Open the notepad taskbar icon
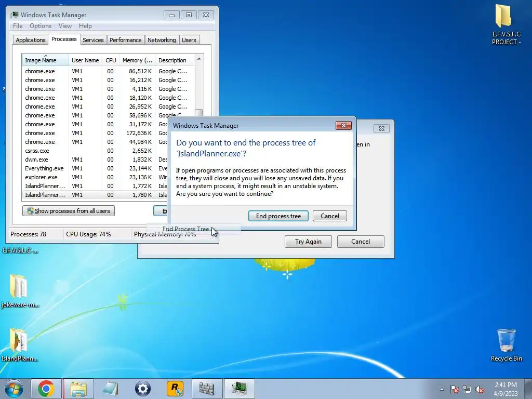The width and height of the screenshot is (532, 399). [x=111, y=389]
